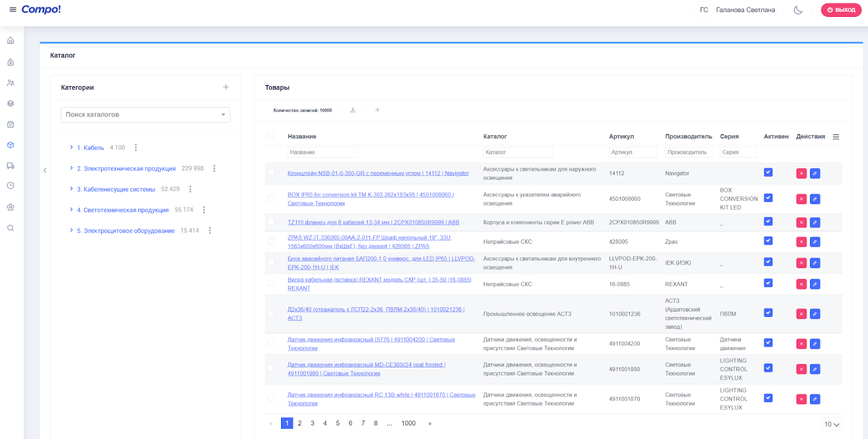Click the Название filter input field

click(x=322, y=152)
